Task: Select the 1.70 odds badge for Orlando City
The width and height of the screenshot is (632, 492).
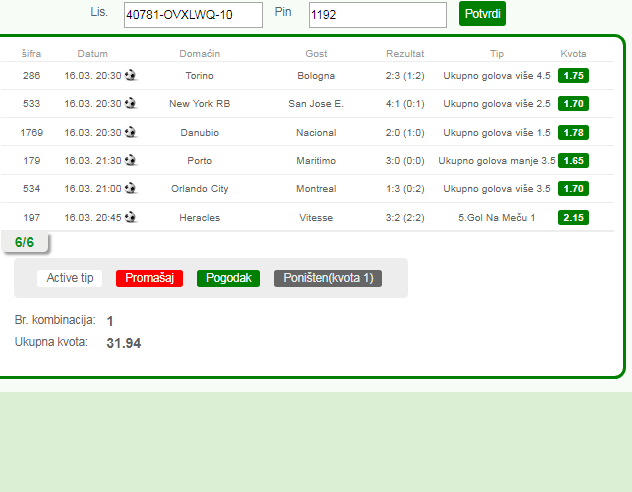Action: click(573, 189)
